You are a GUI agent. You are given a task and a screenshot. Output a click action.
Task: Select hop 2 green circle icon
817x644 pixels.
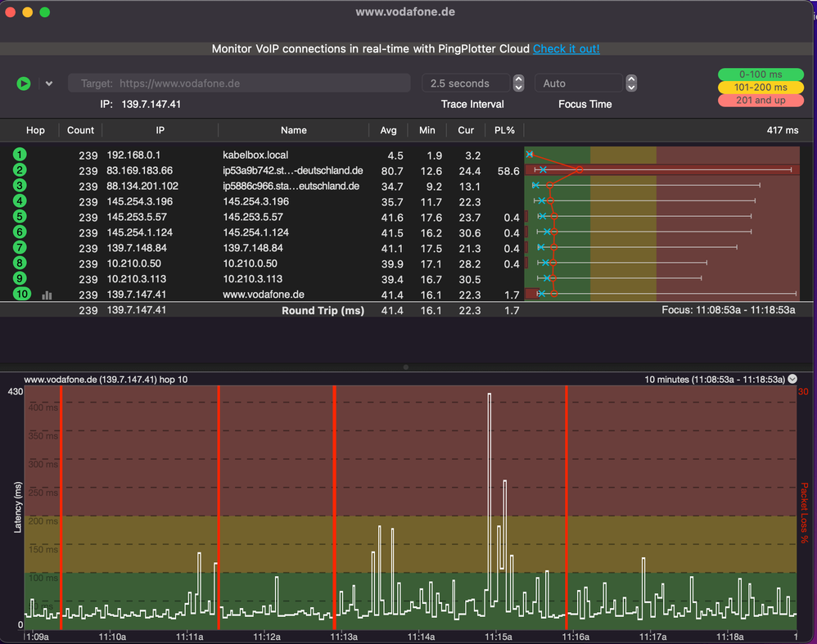tap(20, 170)
